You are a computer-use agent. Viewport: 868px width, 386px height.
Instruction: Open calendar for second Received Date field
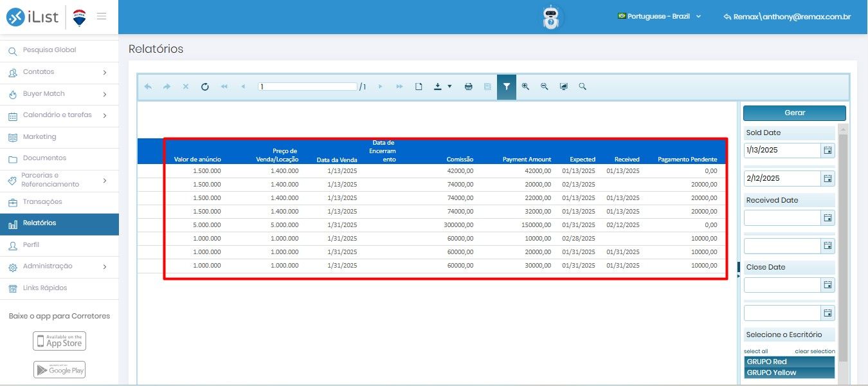coord(828,246)
